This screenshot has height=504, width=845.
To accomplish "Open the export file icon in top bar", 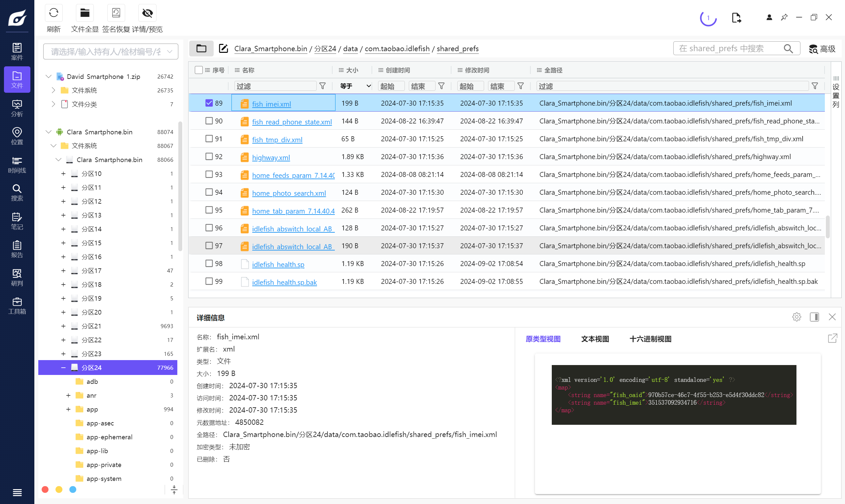I will point(736,18).
